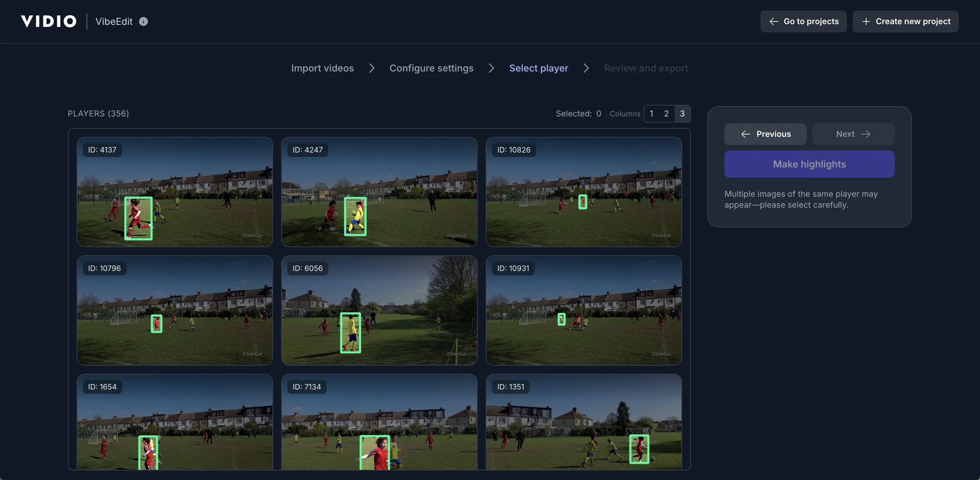Click the Next navigation button
Screen dimensions: 980x480
(853, 134)
